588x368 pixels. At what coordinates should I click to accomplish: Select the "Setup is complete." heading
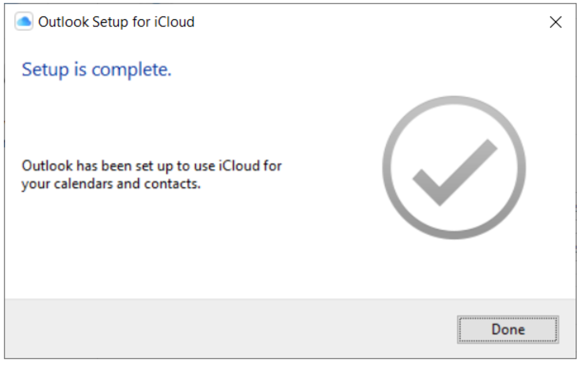[x=97, y=71]
